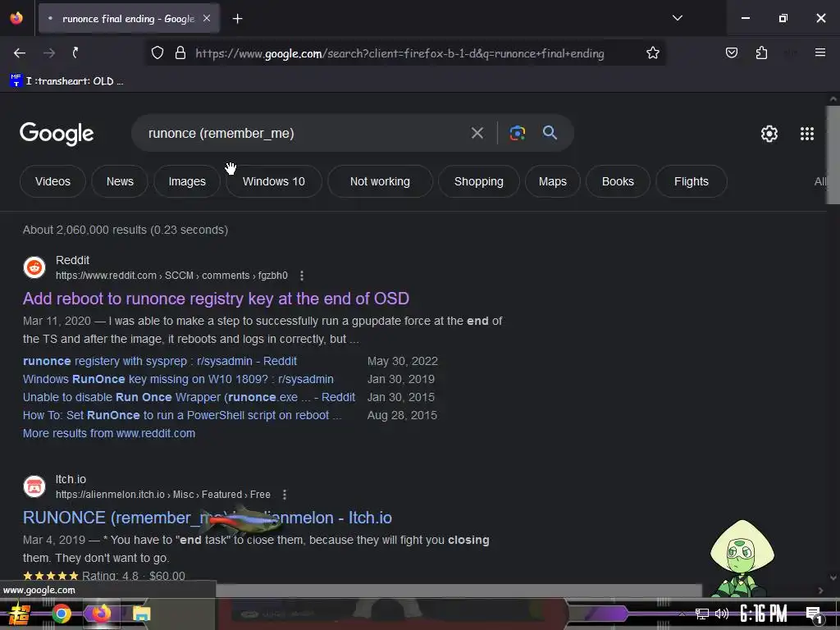Screen dimensions: 840x630
Task: Open the transheart OLD bookmark
Action: [67, 81]
